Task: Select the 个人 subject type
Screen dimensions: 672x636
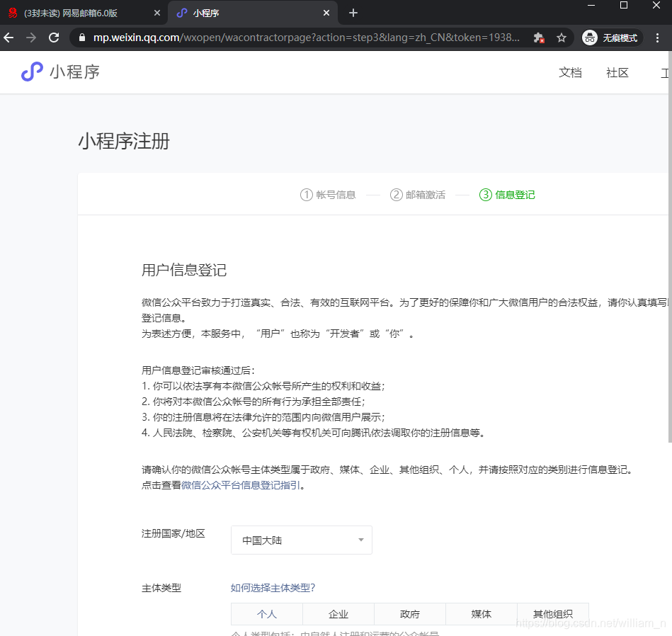Action: [266, 614]
